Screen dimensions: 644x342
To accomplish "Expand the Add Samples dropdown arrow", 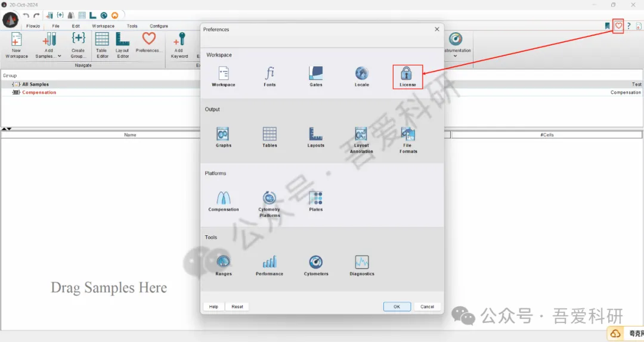I will tap(59, 56).
